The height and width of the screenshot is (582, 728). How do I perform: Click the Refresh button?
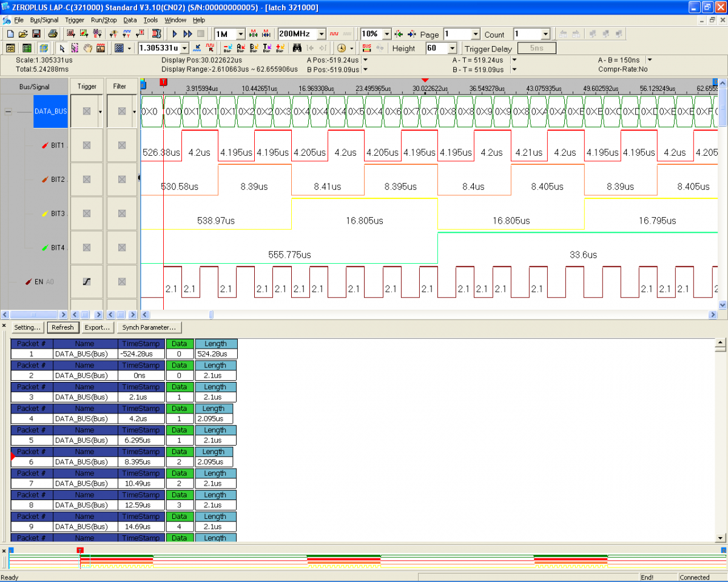click(x=62, y=327)
